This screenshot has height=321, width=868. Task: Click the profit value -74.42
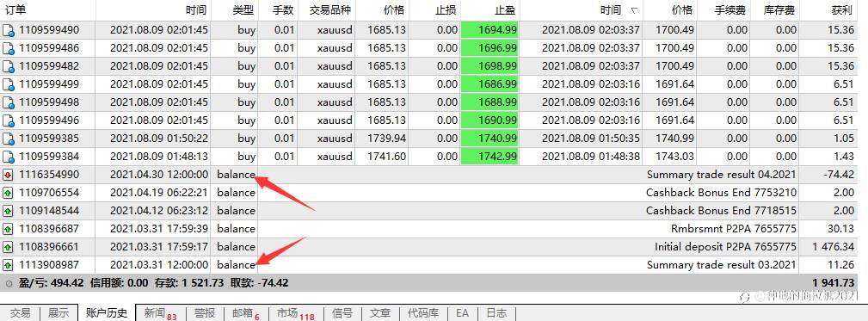(838, 175)
